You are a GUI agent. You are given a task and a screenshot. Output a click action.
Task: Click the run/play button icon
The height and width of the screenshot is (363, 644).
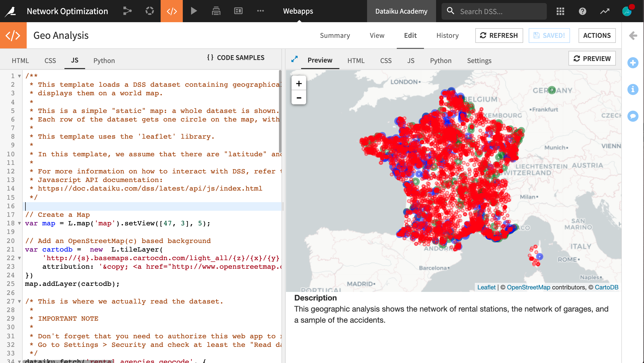pos(194,11)
